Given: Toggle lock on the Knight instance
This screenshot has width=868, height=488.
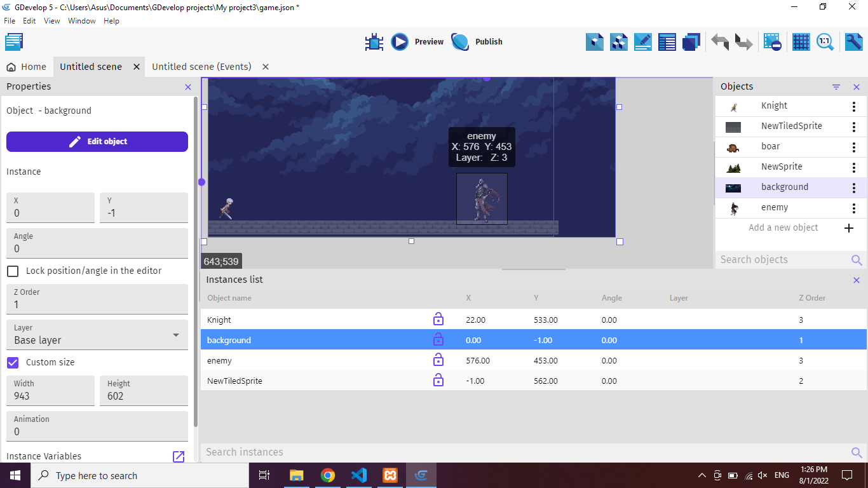Looking at the screenshot, I should click(x=438, y=320).
